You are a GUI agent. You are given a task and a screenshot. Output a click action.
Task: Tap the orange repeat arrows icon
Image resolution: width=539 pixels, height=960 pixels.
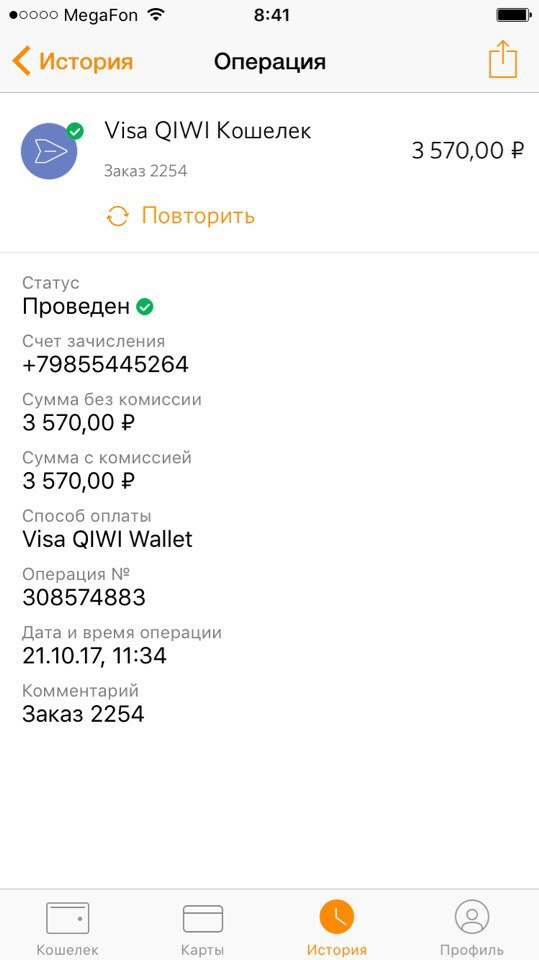pos(118,216)
